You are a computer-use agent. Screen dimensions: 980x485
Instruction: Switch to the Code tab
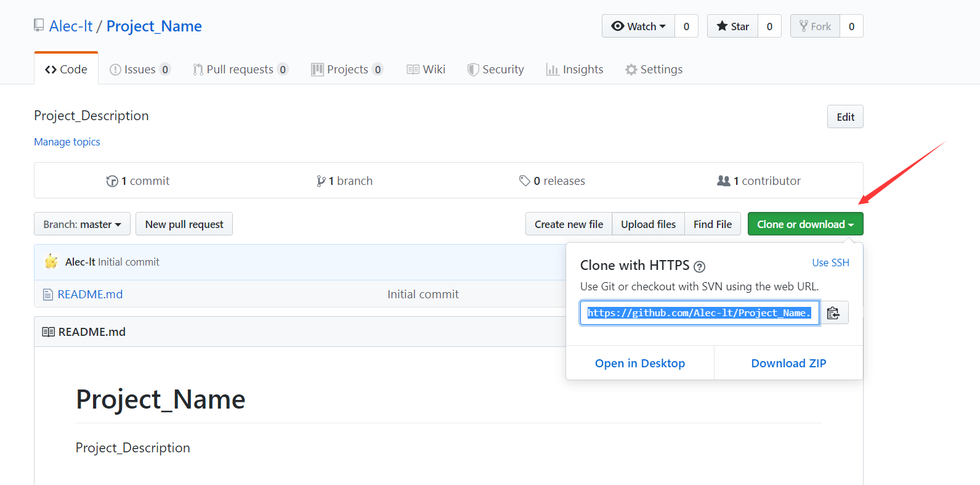click(66, 70)
